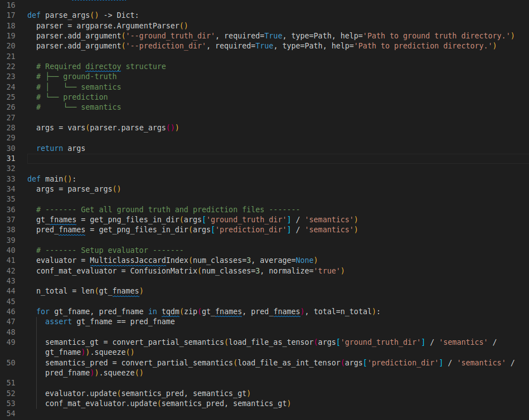Click the '--ground_truth_dir' string on line 19
529x420 pixels.
[171, 36]
